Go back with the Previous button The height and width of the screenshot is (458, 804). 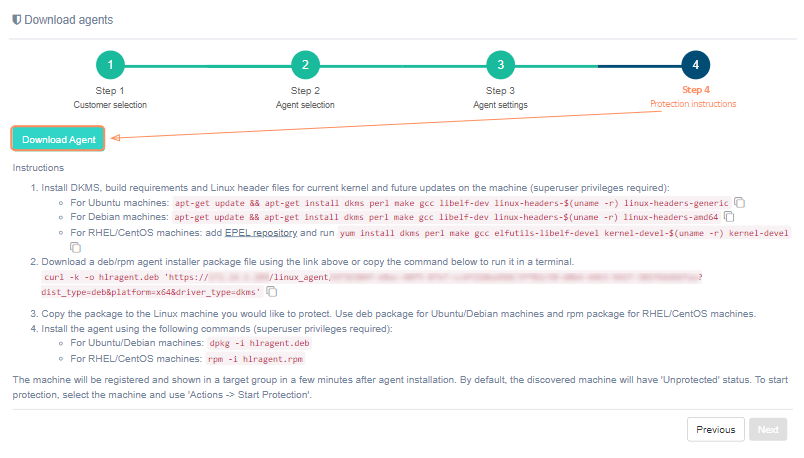coord(715,429)
